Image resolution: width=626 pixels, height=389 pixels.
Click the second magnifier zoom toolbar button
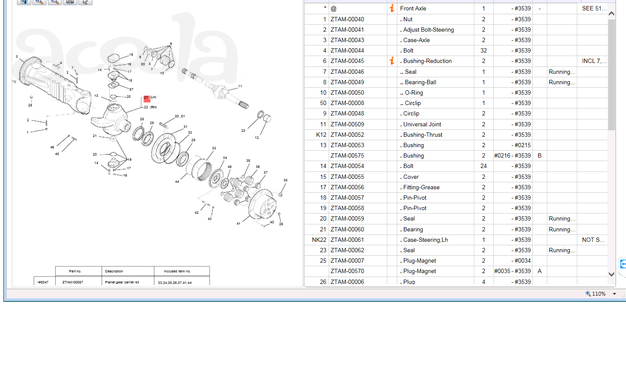pos(55,2)
